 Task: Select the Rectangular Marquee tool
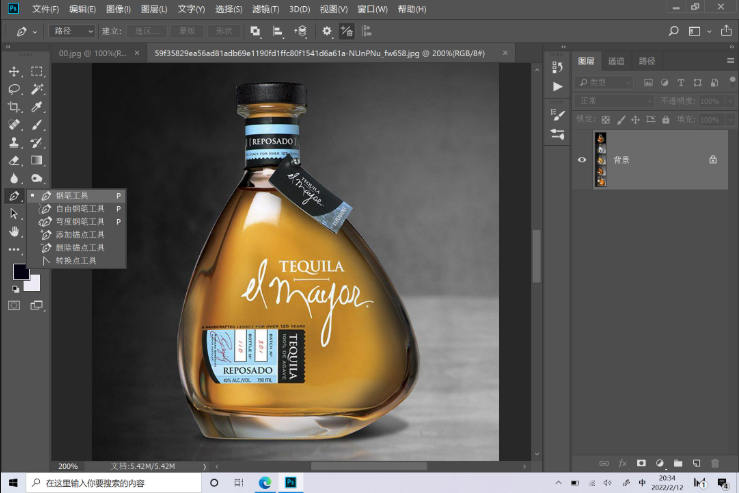pyautogui.click(x=37, y=71)
